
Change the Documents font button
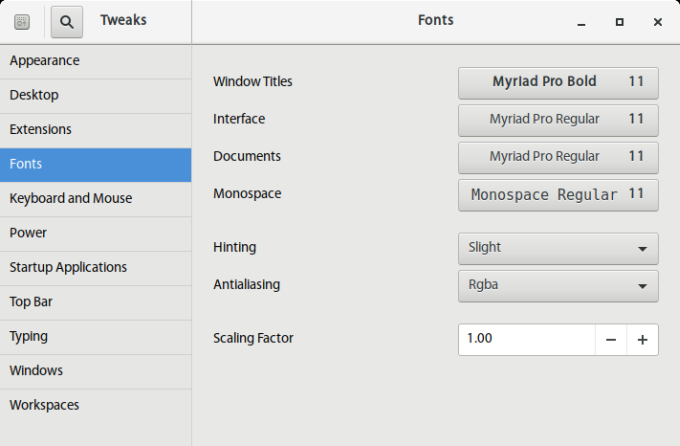click(558, 157)
